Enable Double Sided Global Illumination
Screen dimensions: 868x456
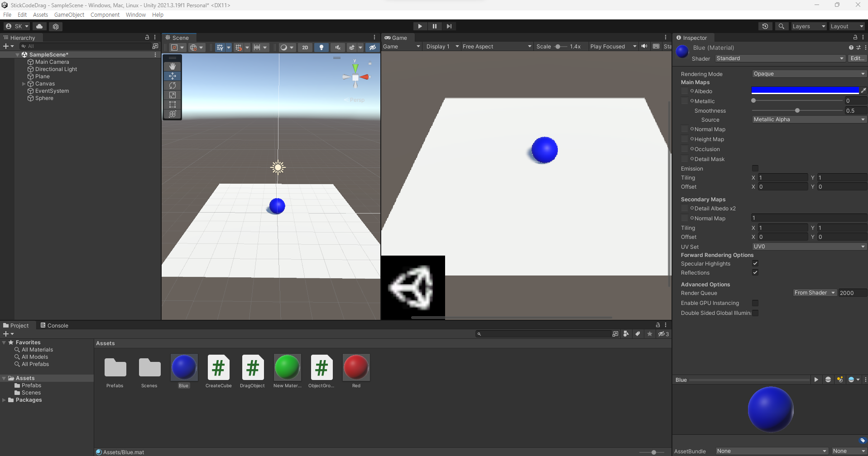pos(755,313)
